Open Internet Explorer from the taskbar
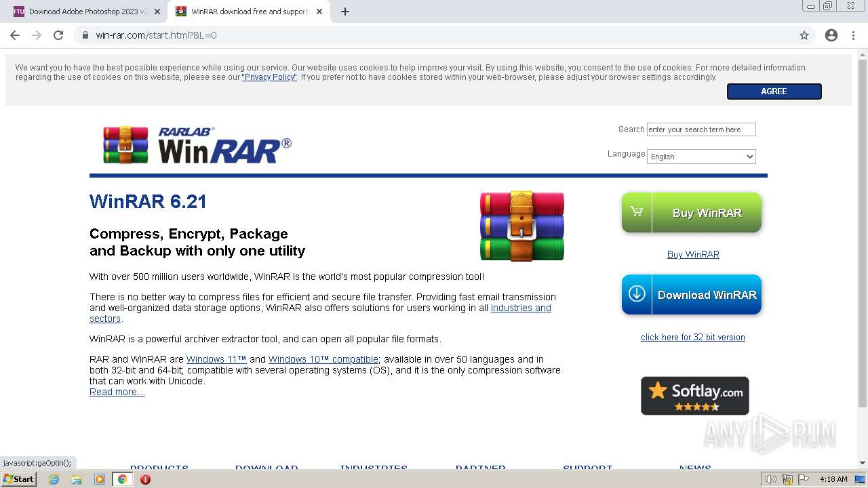 pos(54,479)
